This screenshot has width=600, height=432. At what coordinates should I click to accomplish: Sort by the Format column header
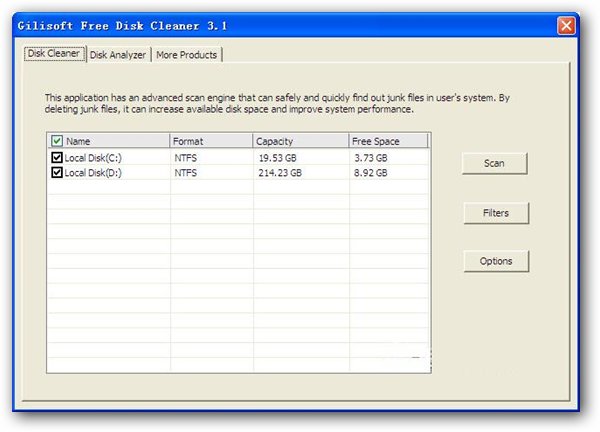(x=211, y=141)
